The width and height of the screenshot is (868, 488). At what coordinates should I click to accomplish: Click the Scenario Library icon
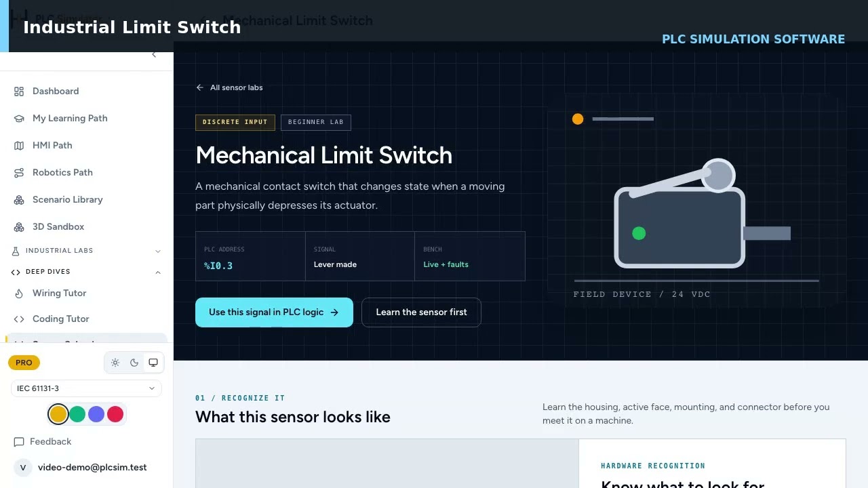click(x=19, y=199)
